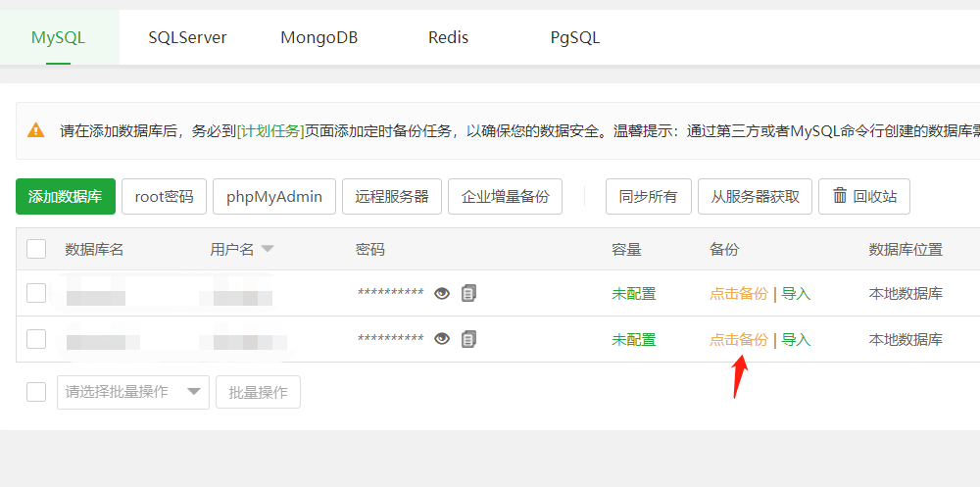
Task: Copy password of second database row
Action: [468, 339]
